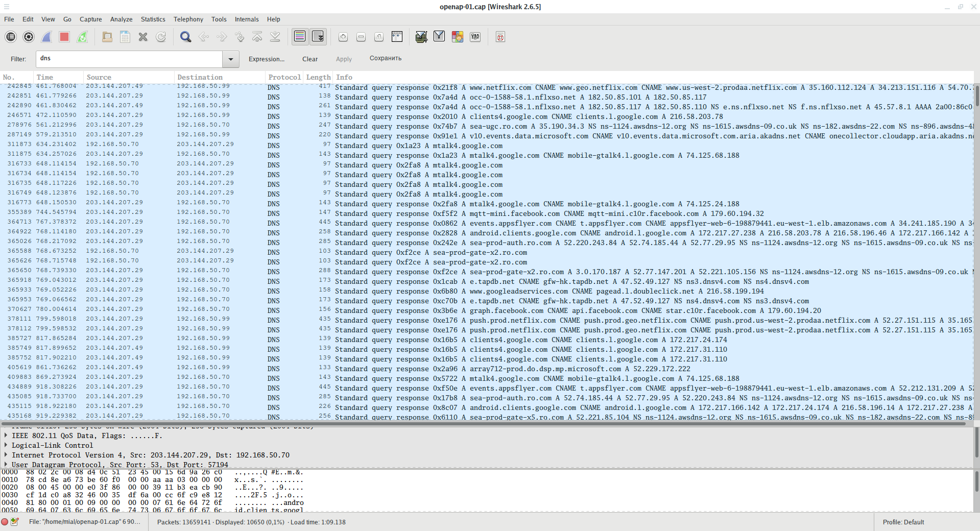Click the Clear filter button
Screen dimensions: 980x531
pyautogui.click(x=309, y=59)
